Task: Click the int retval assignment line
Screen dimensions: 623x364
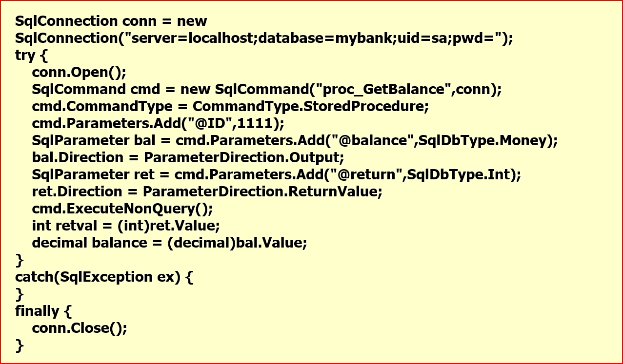Action: [x=126, y=226]
